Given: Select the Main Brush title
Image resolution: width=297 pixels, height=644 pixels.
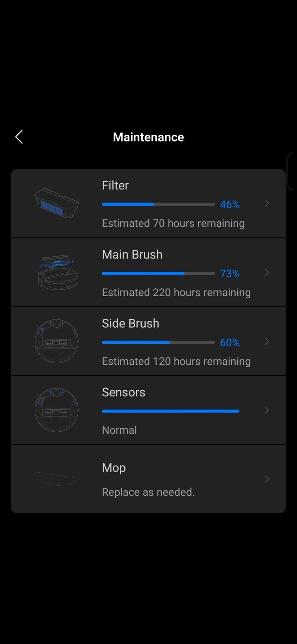Looking at the screenshot, I should pyautogui.click(x=132, y=255).
